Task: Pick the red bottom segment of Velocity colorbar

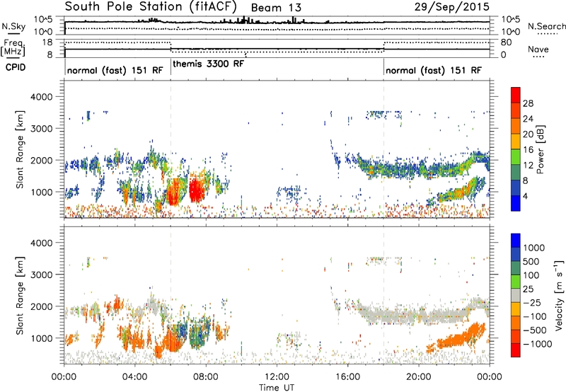Action: pos(516,350)
